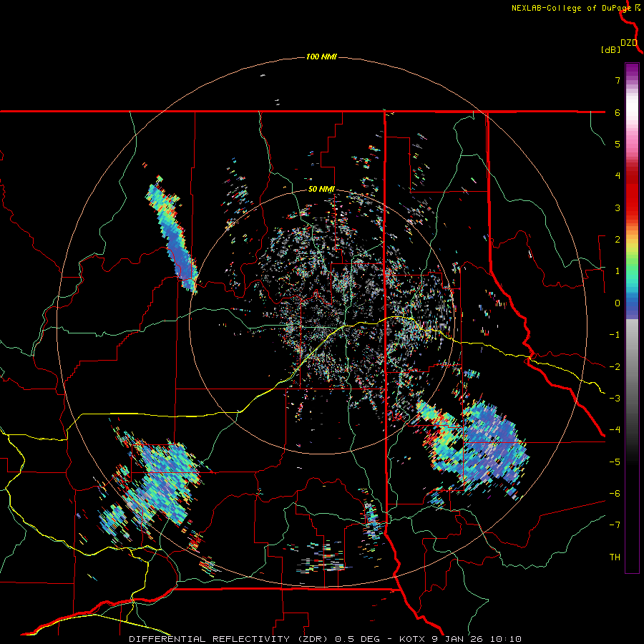Viewport: 644px width, 644px height.
Task: Click the purple top of the color bar
Action: click(x=632, y=71)
